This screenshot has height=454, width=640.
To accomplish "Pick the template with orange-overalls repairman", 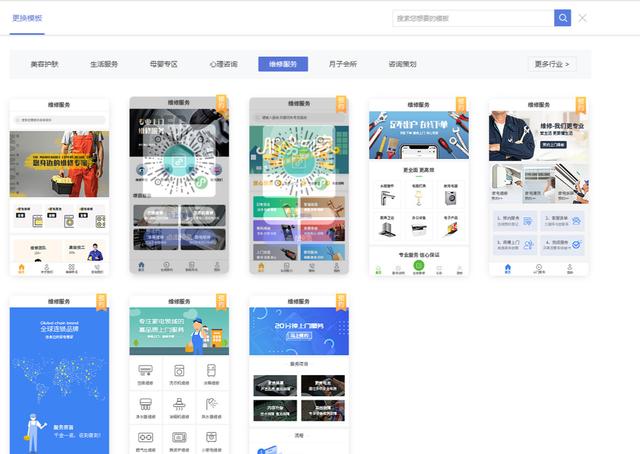I will tap(59, 186).
